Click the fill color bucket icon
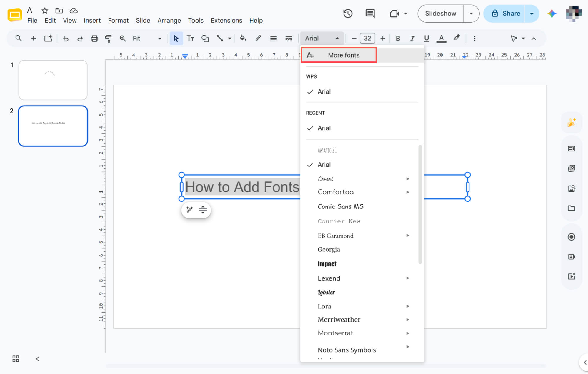588x374 pixels. [243, 38]
